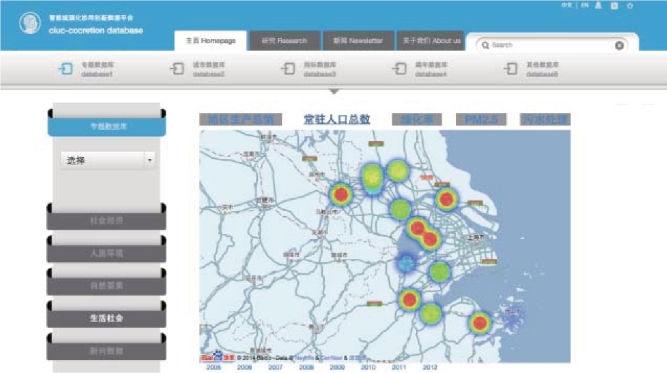Click the database1 login-arrow icon
This screenshot has height=373, width=667.
[x=66, y=69]
